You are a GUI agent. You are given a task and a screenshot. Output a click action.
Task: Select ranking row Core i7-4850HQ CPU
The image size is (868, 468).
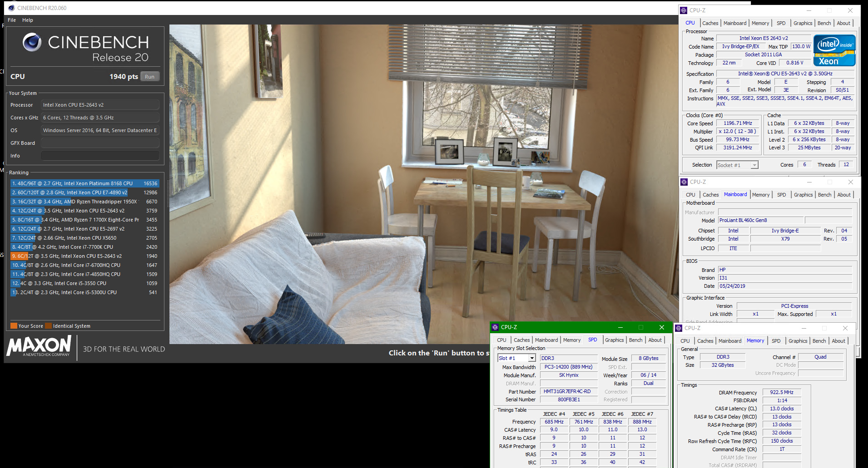click(84, 274)
